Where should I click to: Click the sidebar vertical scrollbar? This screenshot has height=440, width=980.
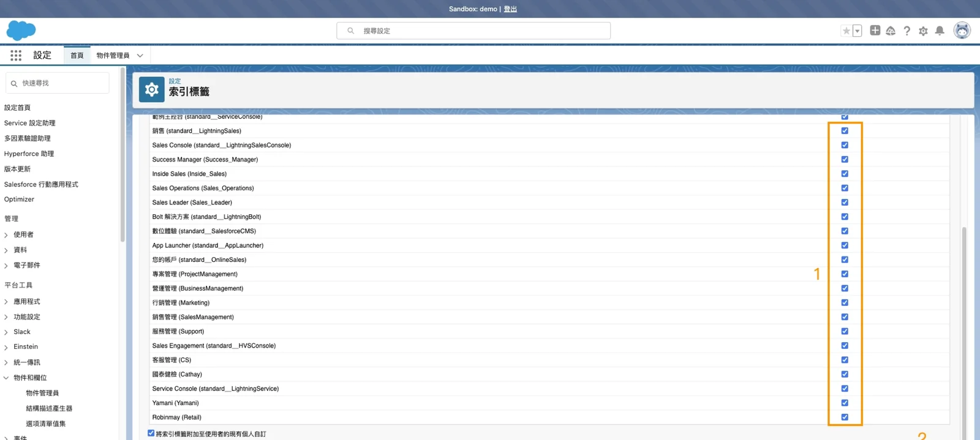[x=123, y=154]
